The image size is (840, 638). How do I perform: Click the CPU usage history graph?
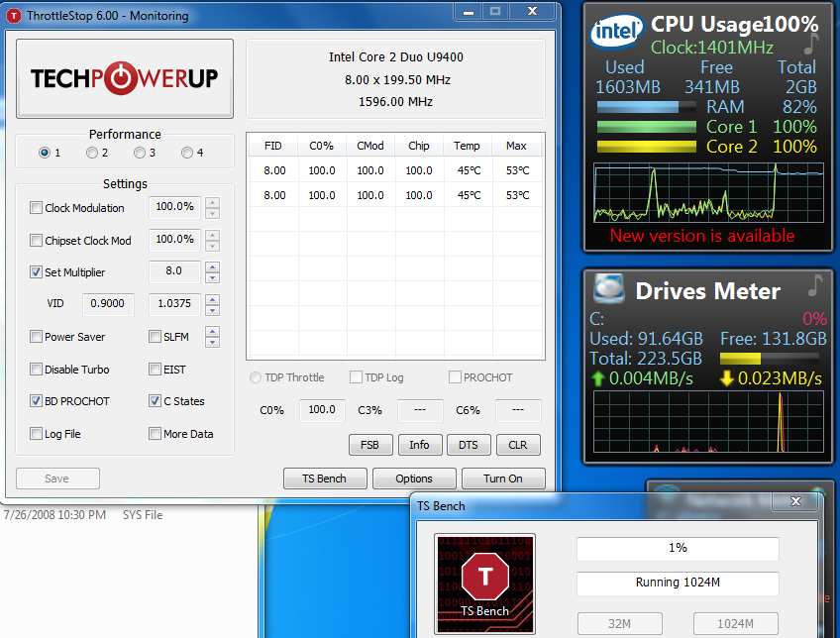click(x=708, y=192)
